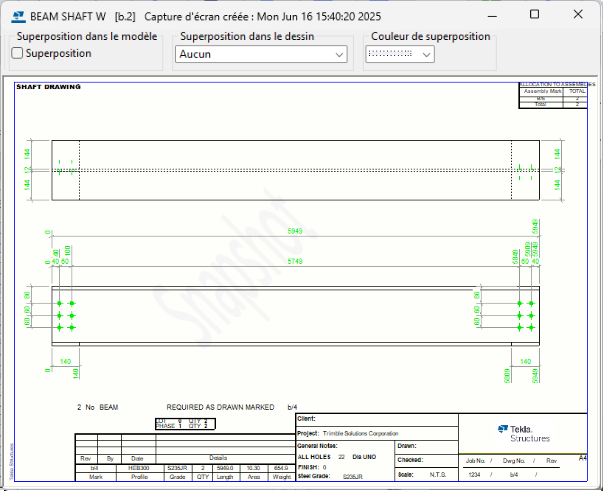The width and height of the screenshot is (603, 491).
Task: Click the Length column header in parts table
Action: [x=225, y=477]
